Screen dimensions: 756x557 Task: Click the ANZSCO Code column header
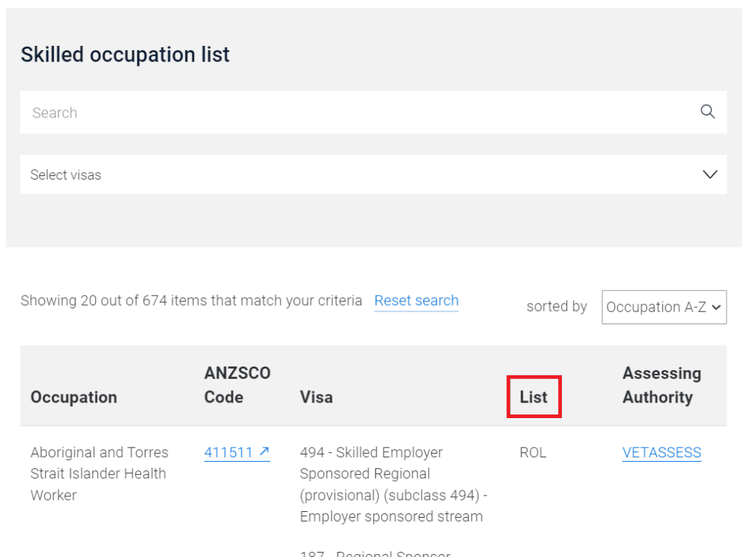click(x=237, y=385)
